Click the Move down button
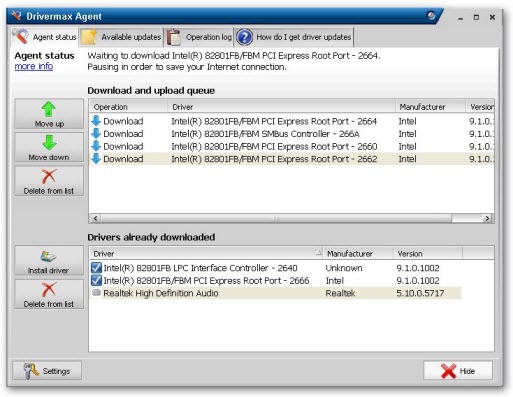 click(49, 148)
